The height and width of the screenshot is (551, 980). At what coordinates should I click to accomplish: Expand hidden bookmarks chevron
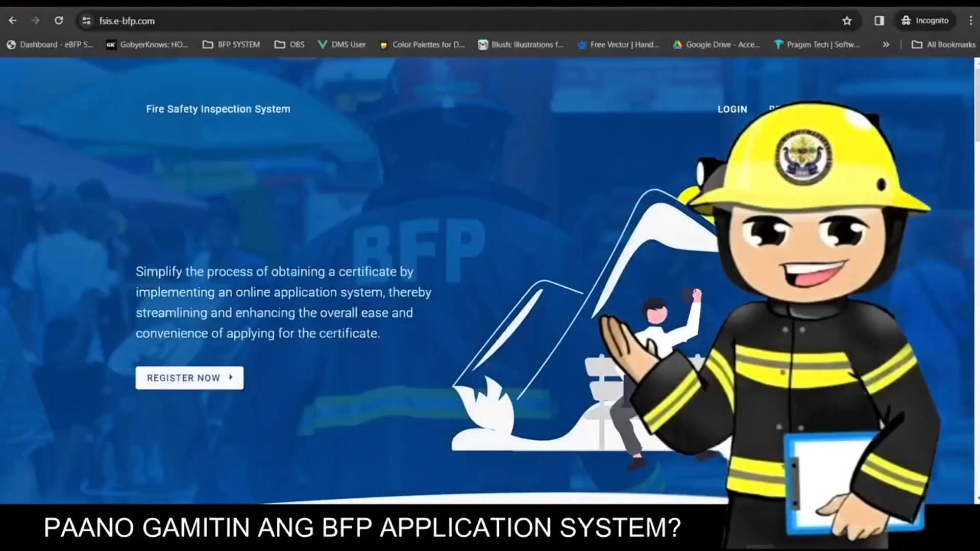pyautogui.click(x=886, y=44)
